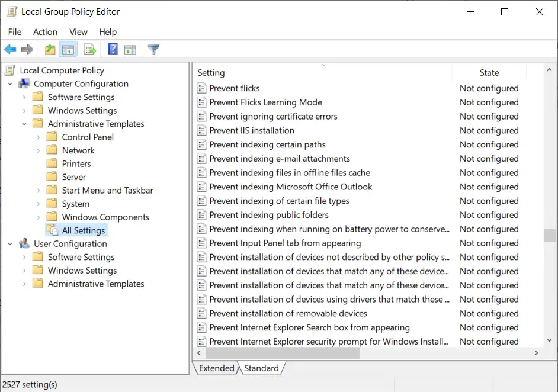The image size is (558, 392).
Task: Expand the Network folder
Action: pyautogui.click(x=39, y=150)
